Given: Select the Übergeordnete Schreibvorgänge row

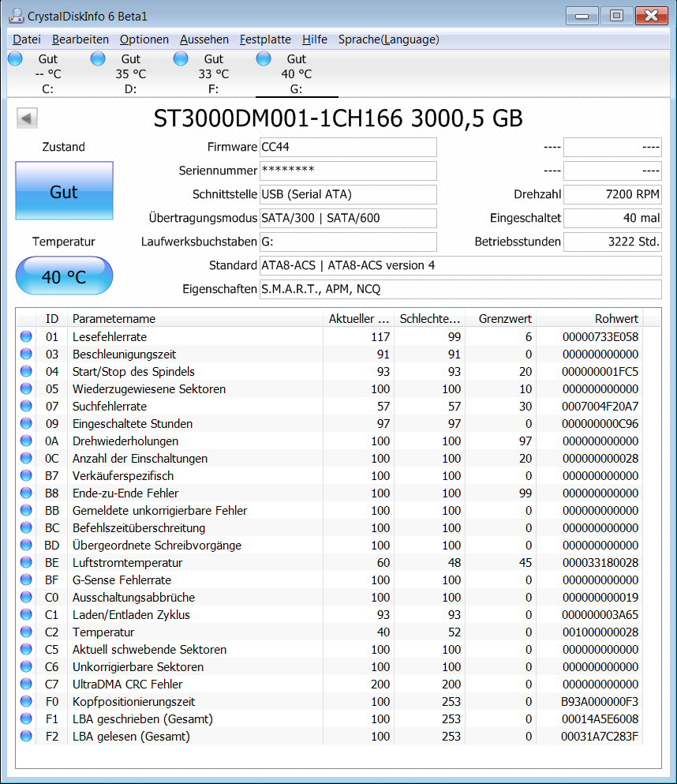Looking at the screenshot, I should coord(330,545).
